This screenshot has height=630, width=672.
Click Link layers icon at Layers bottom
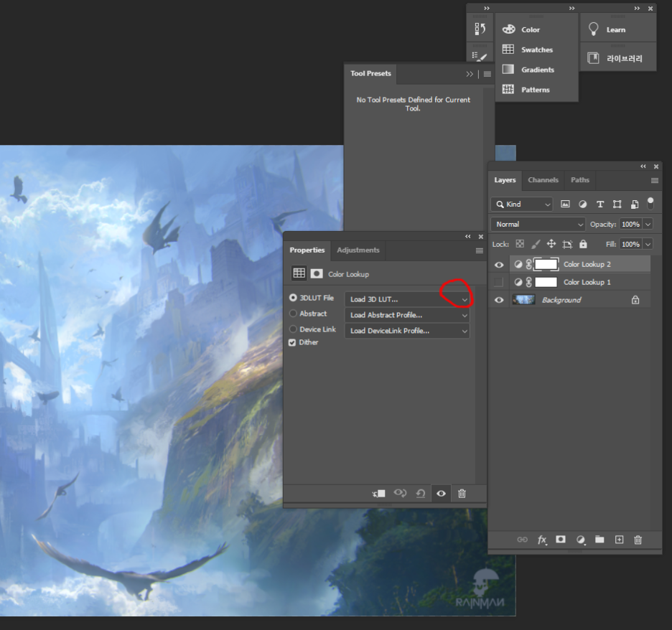click(523, 540)
